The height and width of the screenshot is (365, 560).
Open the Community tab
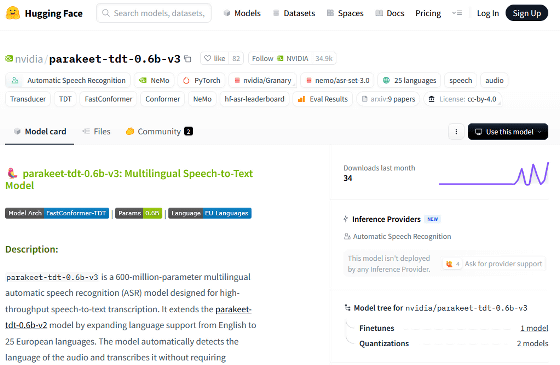(159, 131)
